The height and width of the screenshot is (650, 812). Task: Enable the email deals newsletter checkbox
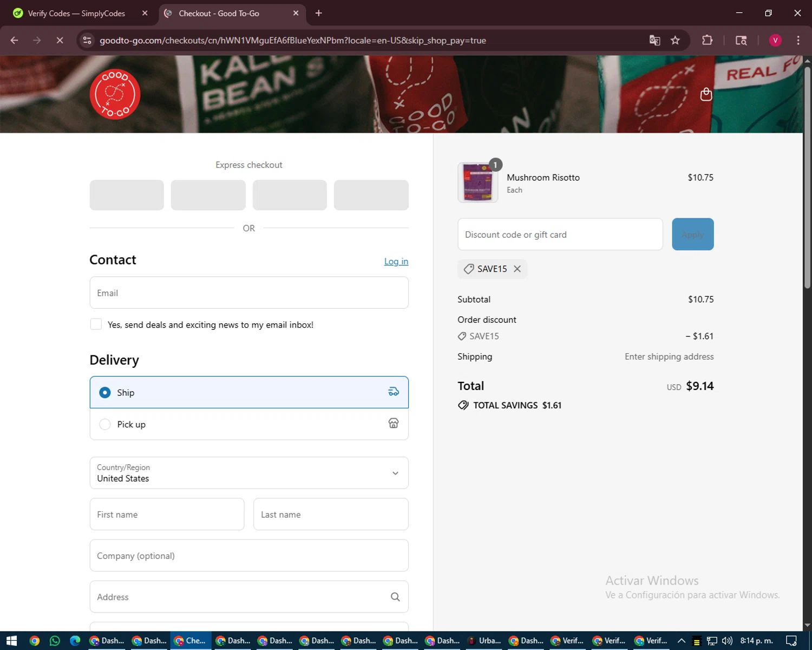click(96, 324)
